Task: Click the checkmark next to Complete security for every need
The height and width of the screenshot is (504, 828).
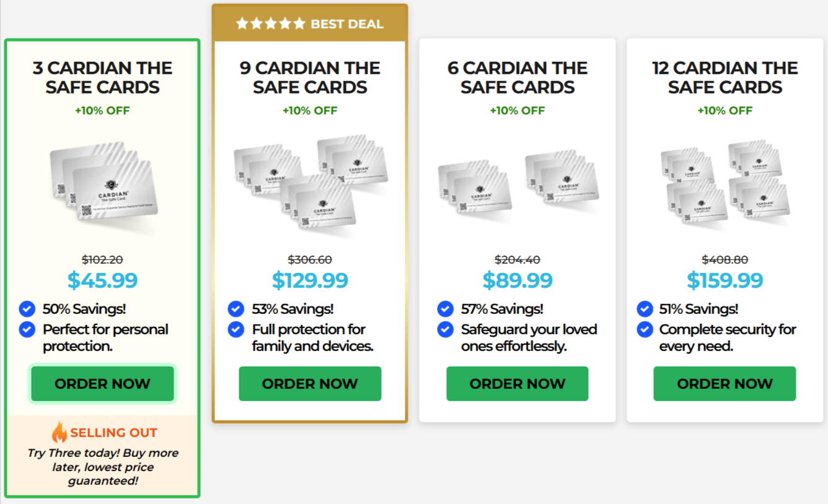Action: click(645, 329)
